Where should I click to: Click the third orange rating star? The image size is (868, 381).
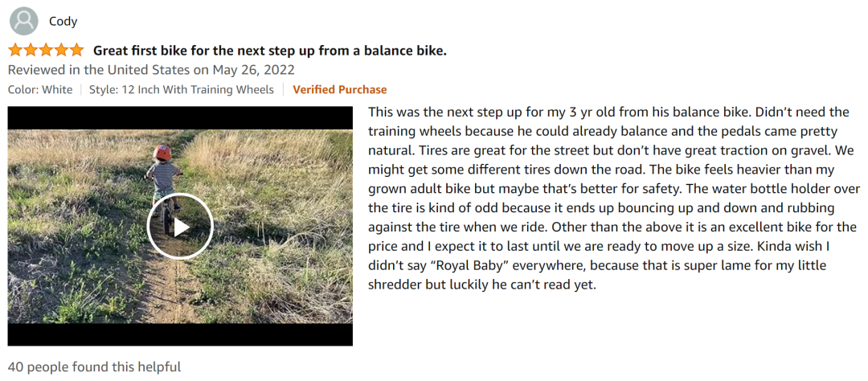[x=46, y=51]
